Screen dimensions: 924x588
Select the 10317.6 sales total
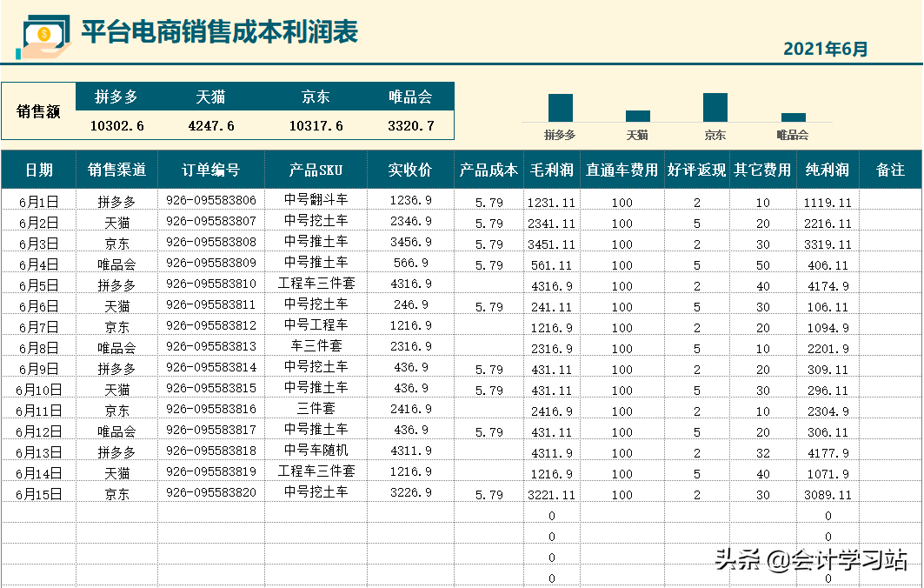pos(316,125)
